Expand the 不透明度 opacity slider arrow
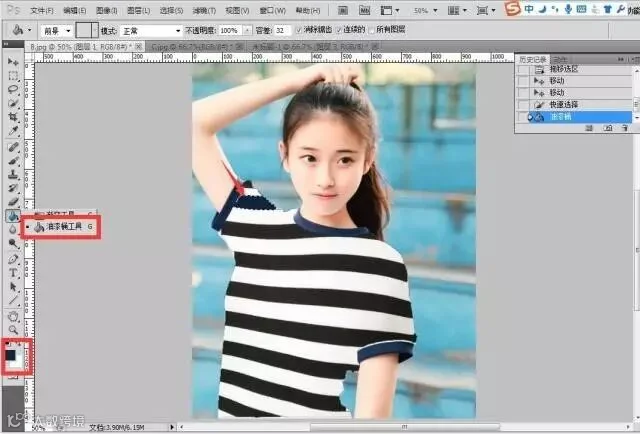 point(247,31)
